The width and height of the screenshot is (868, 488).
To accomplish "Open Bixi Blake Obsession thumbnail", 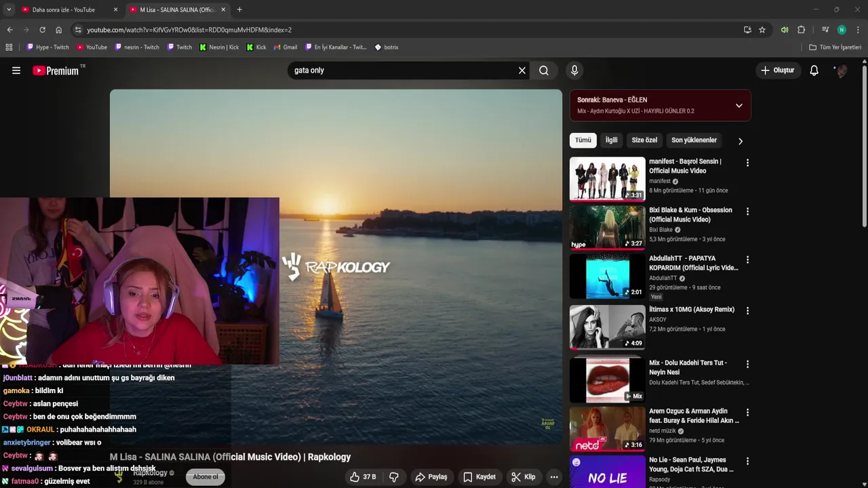I will 608,228.
